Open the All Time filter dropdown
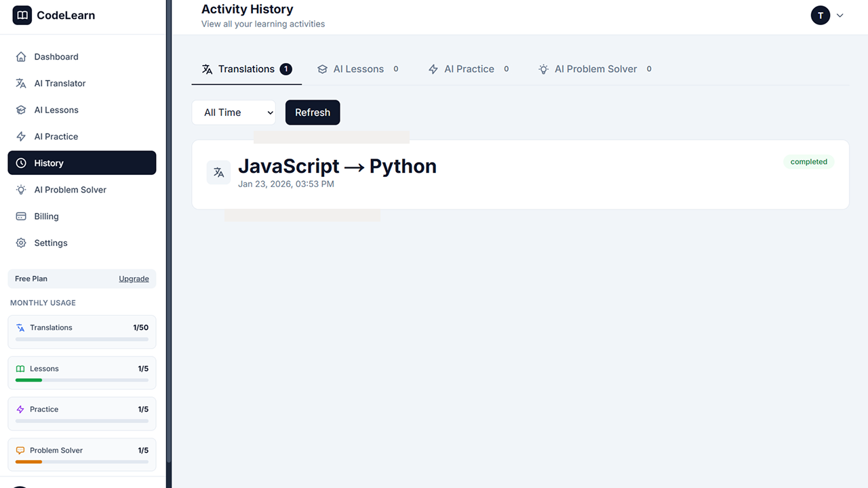Viewport: 868px width, 488px height. tap(233, 113)
